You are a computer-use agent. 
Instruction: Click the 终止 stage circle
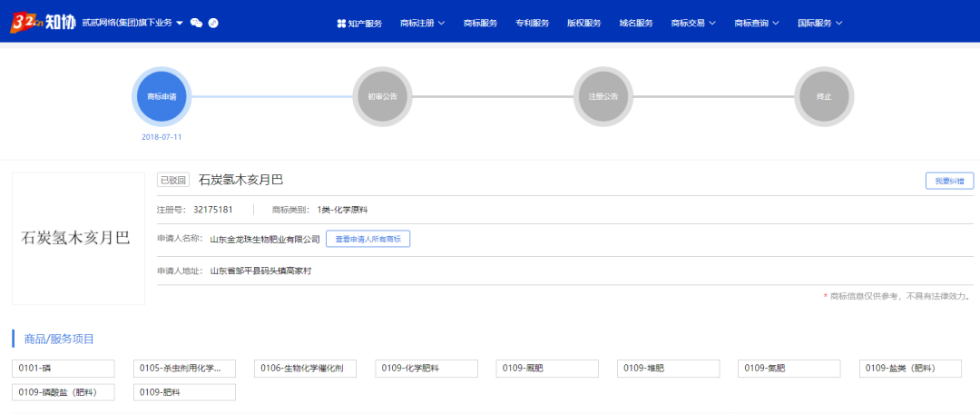click(x=823, y=96)
